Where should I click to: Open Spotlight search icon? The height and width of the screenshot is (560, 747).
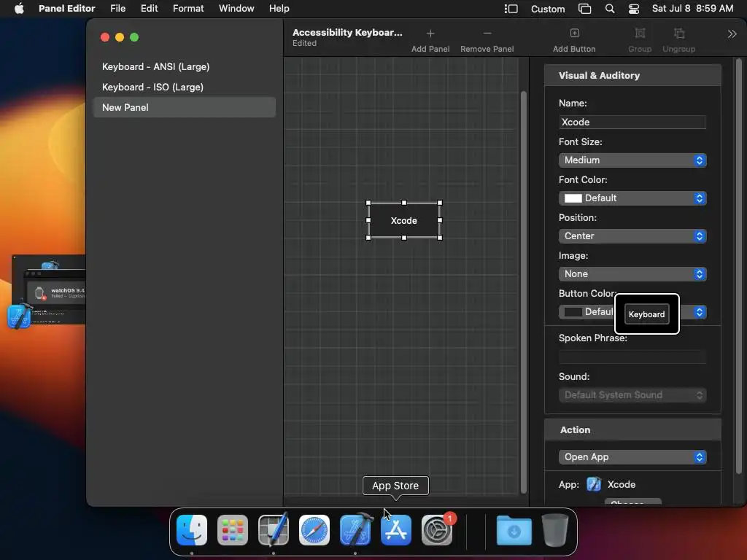(x=610, y=9)
